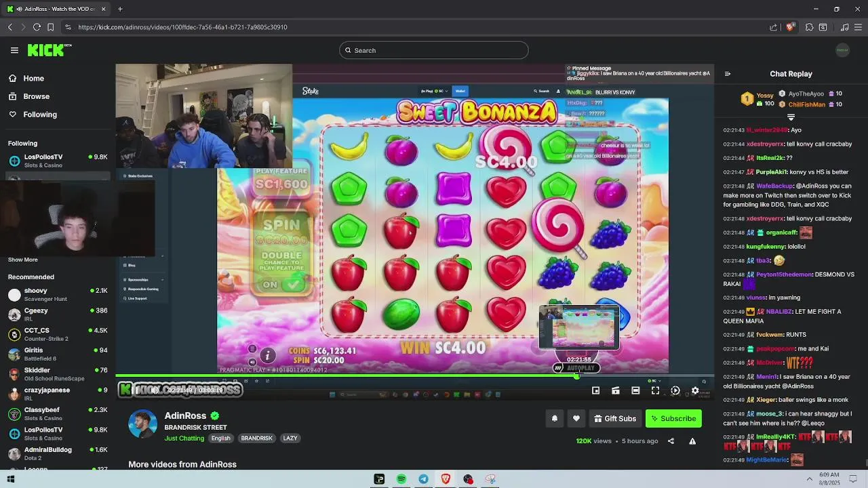Open the AdinRoss channel name link
Viewport: 868px width, 488px height.
click(185, 415)
